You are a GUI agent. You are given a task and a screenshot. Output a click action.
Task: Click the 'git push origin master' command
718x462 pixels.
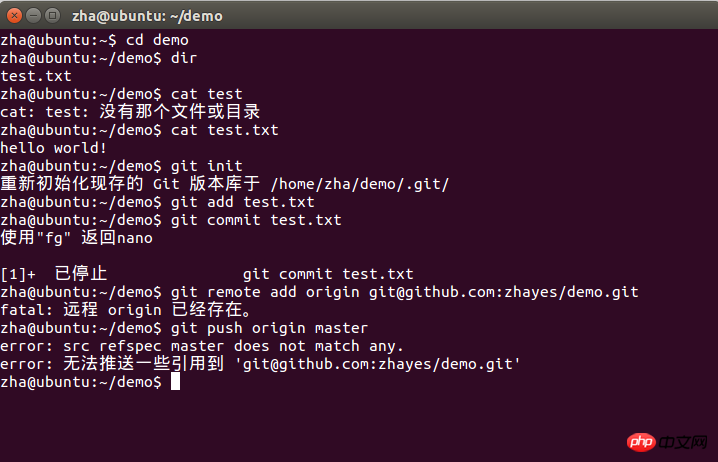(269, 328)
